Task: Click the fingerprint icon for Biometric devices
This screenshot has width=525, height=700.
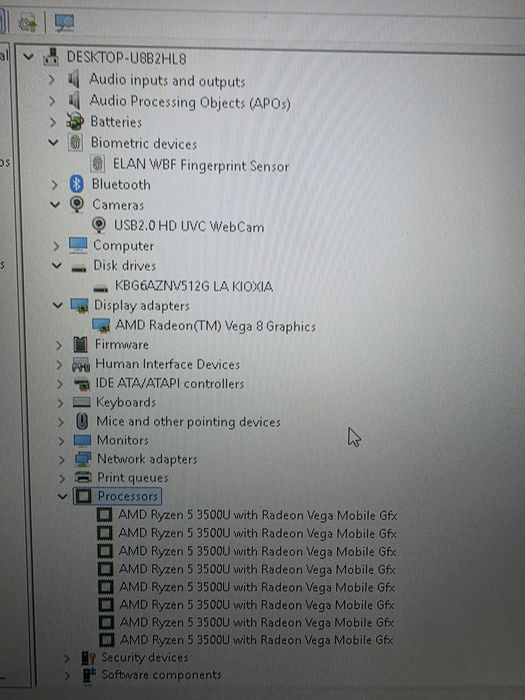Action: pos(75,142)
